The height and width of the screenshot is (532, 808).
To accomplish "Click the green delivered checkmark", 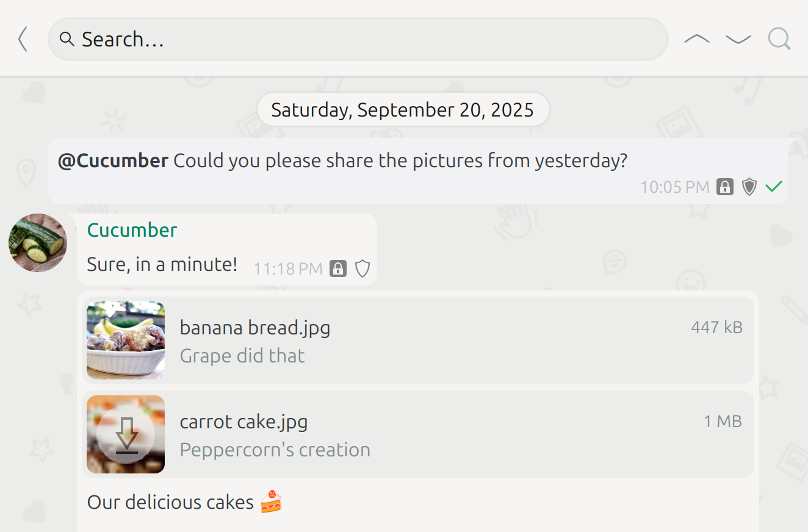I will coord(773,187).
